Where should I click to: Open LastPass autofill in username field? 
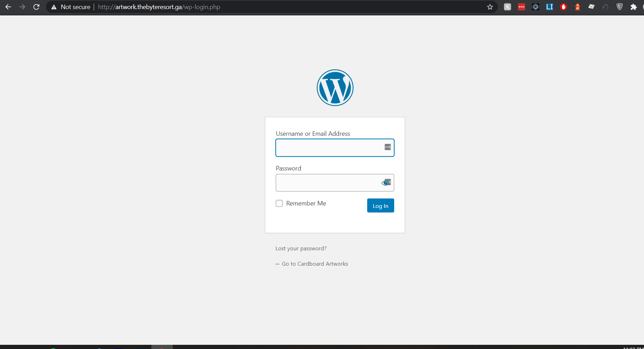[388, 147]
